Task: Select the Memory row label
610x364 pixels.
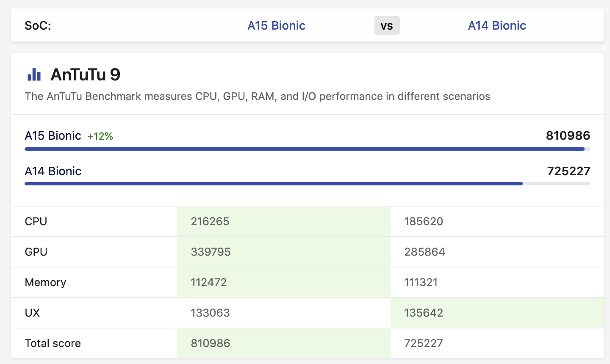Action: tap(45, 282)
